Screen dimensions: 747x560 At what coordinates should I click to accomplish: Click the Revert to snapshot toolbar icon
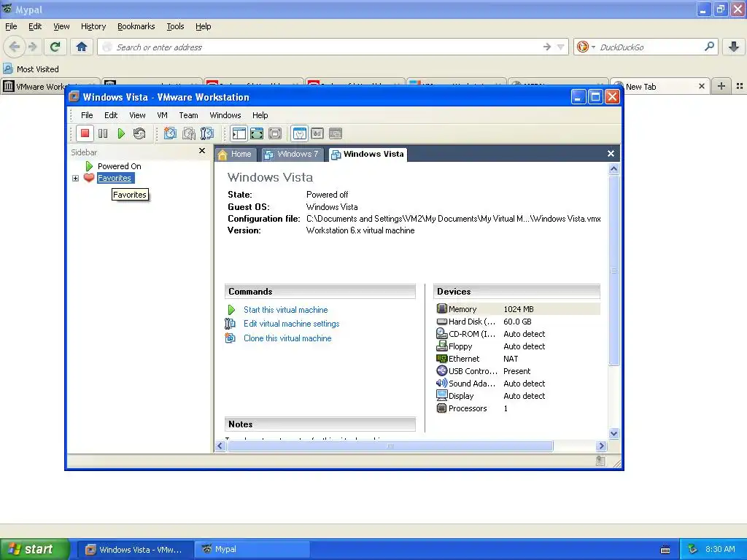tap(189, 134)
